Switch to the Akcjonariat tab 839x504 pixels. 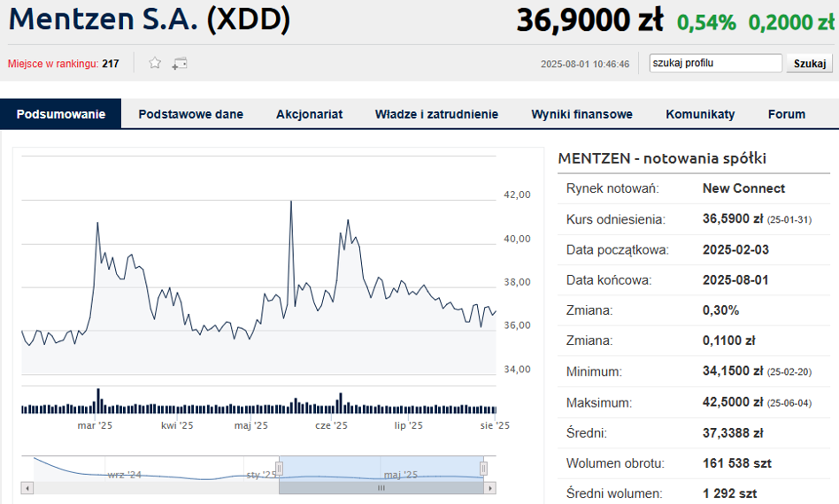click(309, 114)
